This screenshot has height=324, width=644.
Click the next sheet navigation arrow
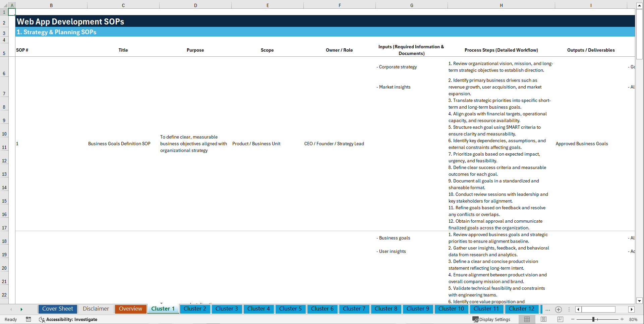tap(21, 309)
